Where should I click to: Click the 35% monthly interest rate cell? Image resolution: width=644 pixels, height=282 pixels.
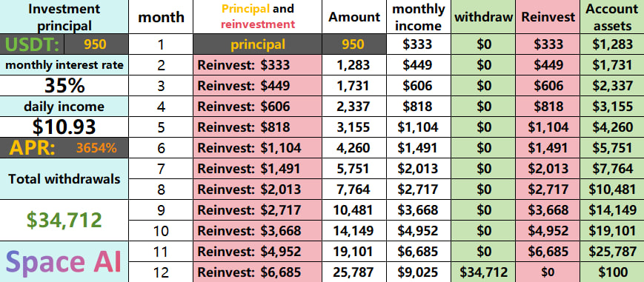(x=64, y=86)
